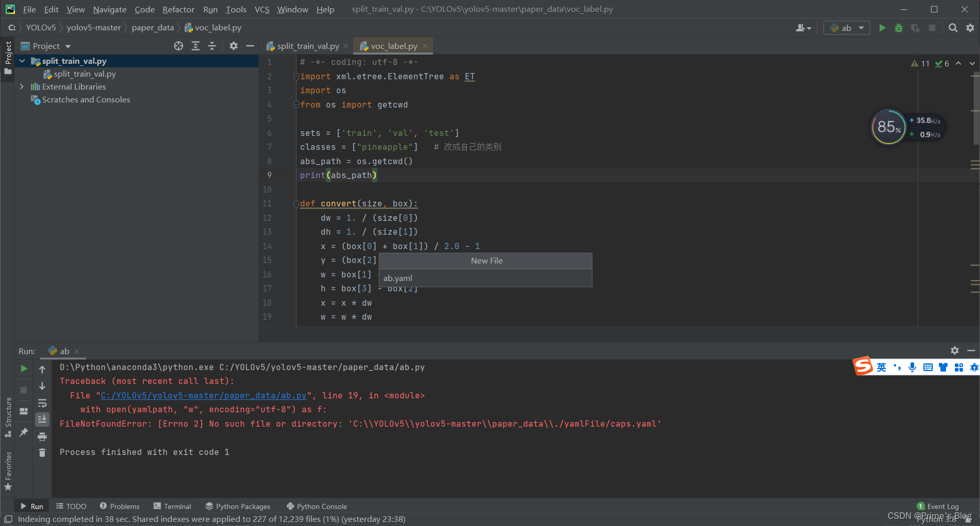
Task: Open the Navigate menu
Action: tap(110, 9)
